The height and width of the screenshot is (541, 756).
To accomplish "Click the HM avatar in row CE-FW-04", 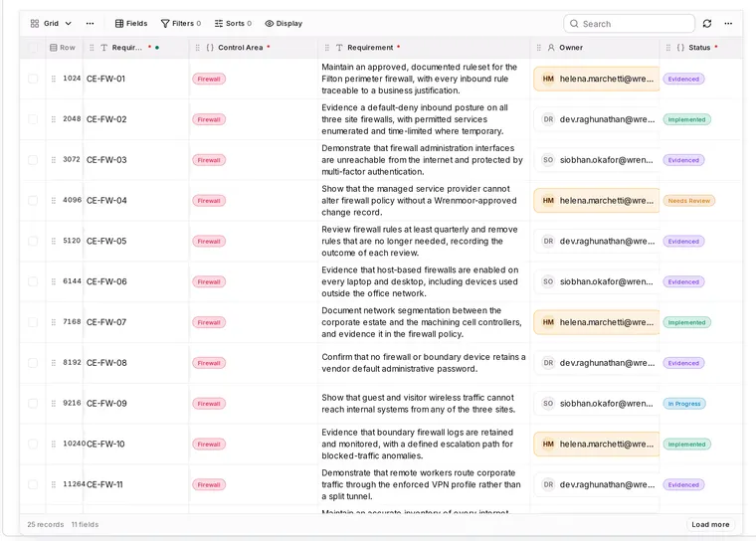I will point(548,200).
